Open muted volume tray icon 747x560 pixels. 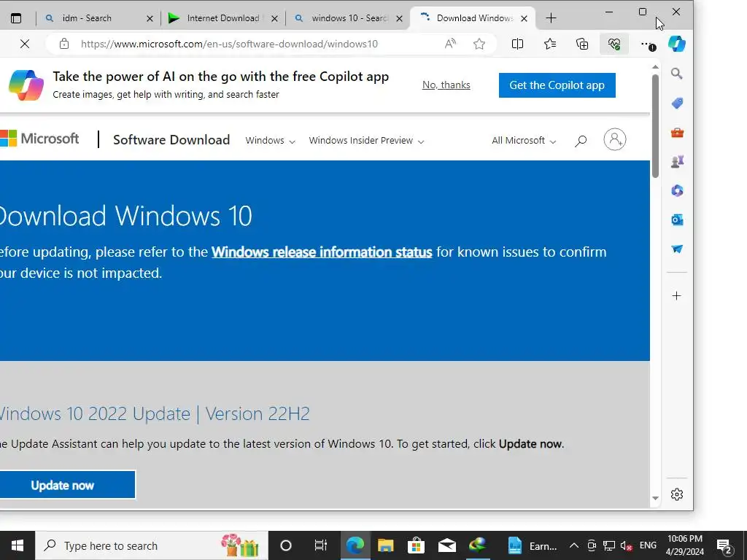[626, 545]
